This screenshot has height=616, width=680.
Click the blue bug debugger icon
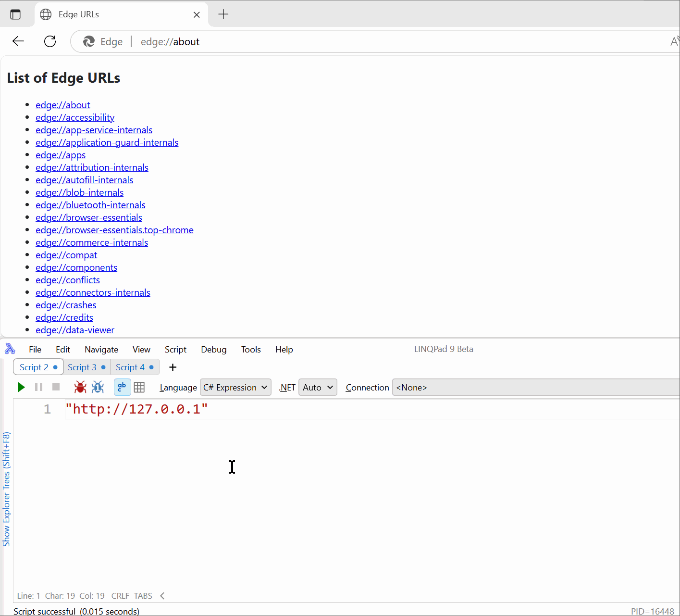(x=98, y=387)
